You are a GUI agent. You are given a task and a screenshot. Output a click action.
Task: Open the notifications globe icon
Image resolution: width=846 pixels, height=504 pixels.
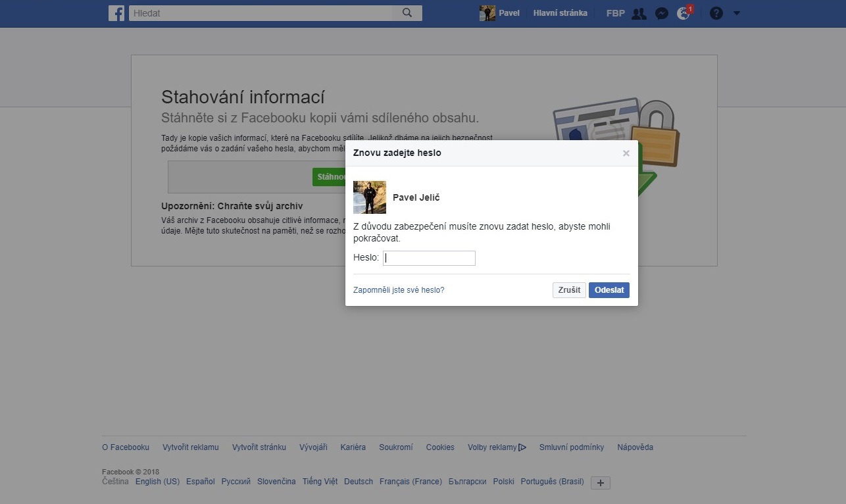pos(684,13)
